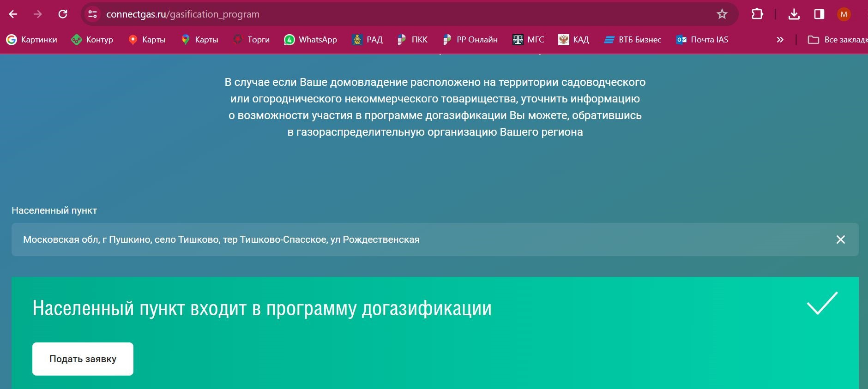The height and width of the screenshot is (389, 868).
Task: View site information icon in address bar
Action: (93, 14)
